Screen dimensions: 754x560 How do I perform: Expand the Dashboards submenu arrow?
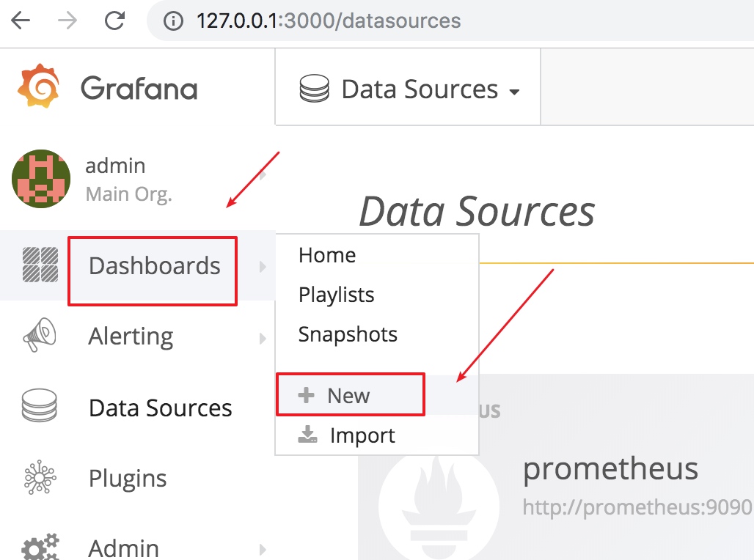click(x=263, y=267)
